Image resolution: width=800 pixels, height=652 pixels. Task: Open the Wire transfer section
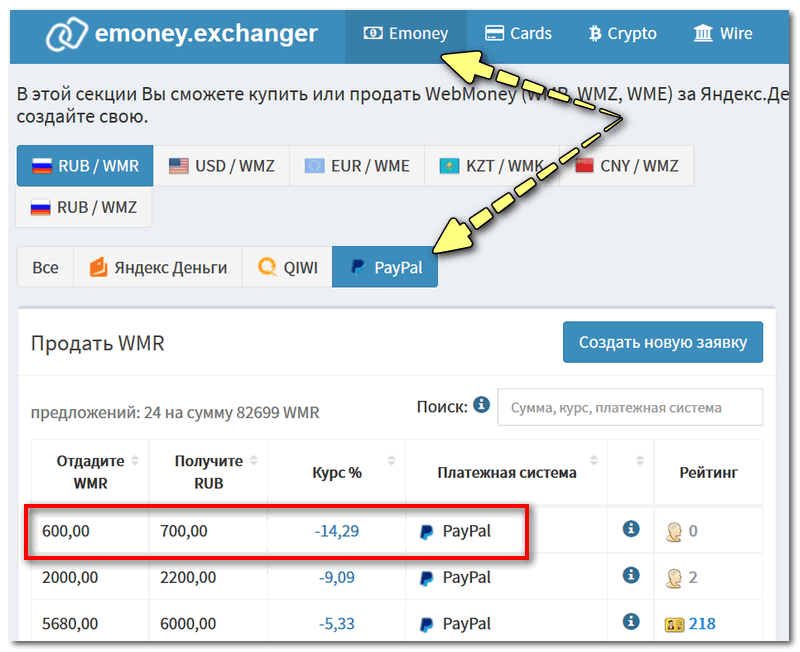[722, 34]
